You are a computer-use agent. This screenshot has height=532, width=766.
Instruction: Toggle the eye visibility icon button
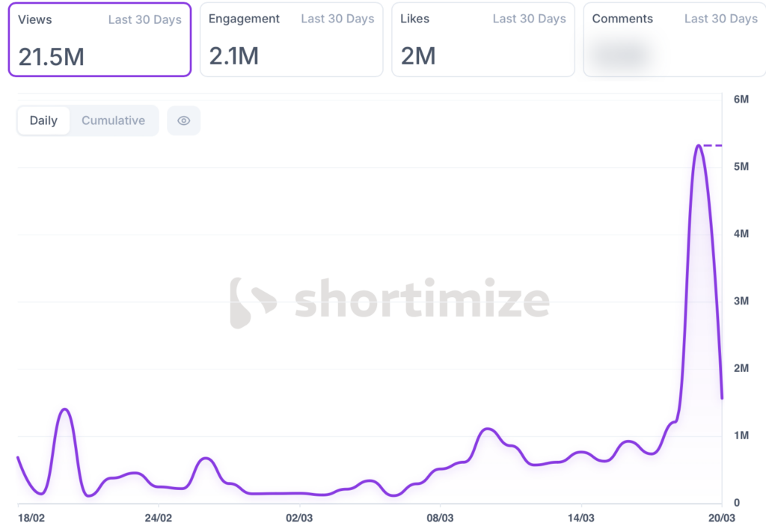point(184,120)
